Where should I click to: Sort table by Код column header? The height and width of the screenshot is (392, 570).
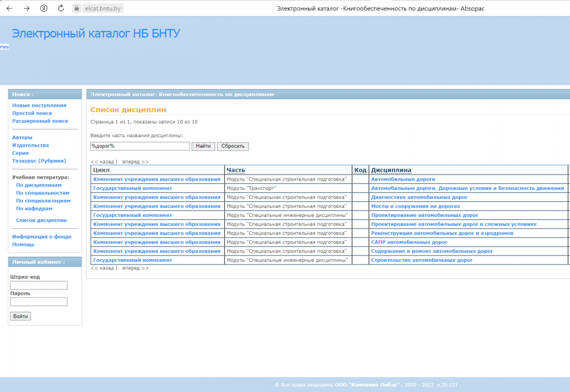point(360,170)
